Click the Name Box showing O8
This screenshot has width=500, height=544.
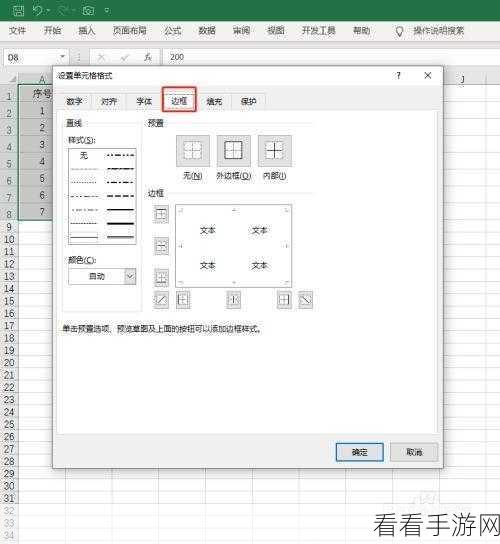[32, 58]
